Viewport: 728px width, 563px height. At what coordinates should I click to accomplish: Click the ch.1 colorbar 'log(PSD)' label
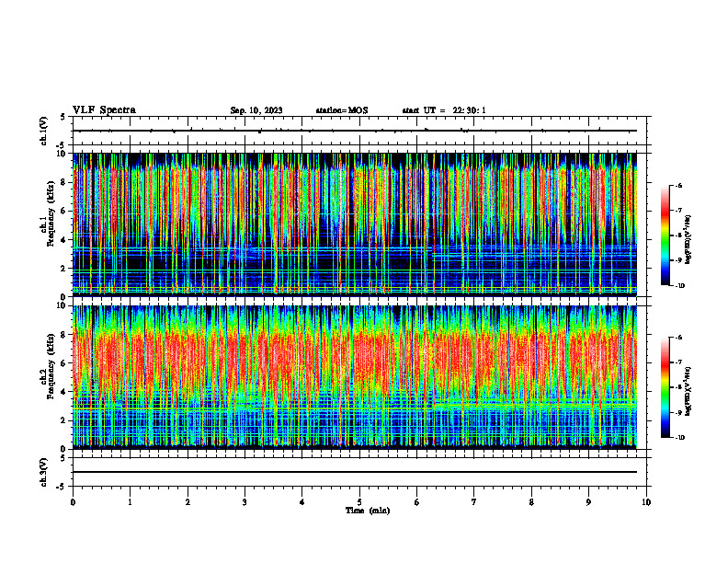pyautogui.click(x=688, y=240)
